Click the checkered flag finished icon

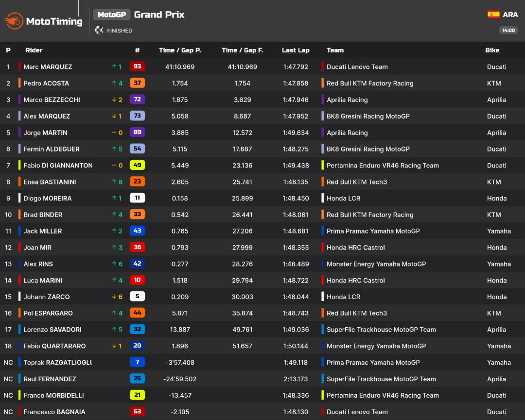point(99,31)
